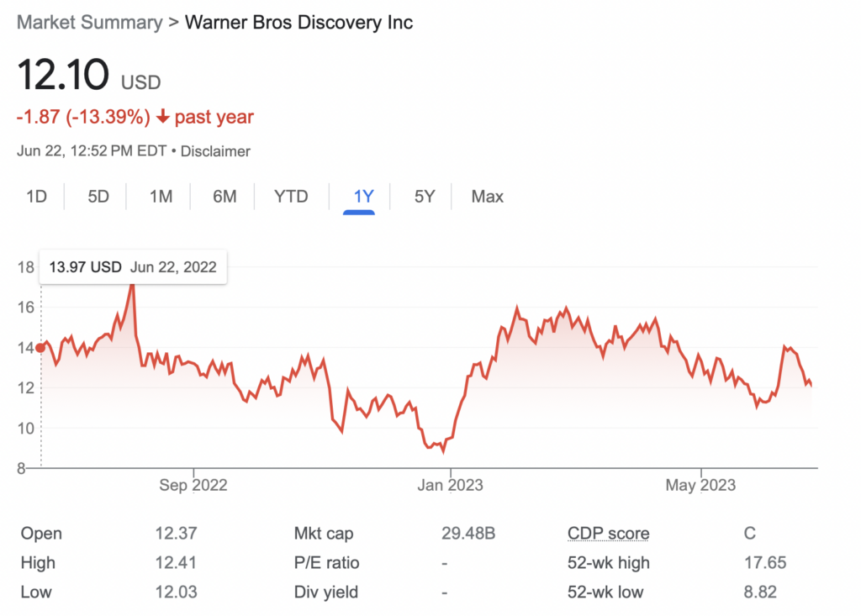Screen dimensions: 861x616
Task: Click the currently active 1Y tab
Action: pyautogui.click(x=362, y=196)
